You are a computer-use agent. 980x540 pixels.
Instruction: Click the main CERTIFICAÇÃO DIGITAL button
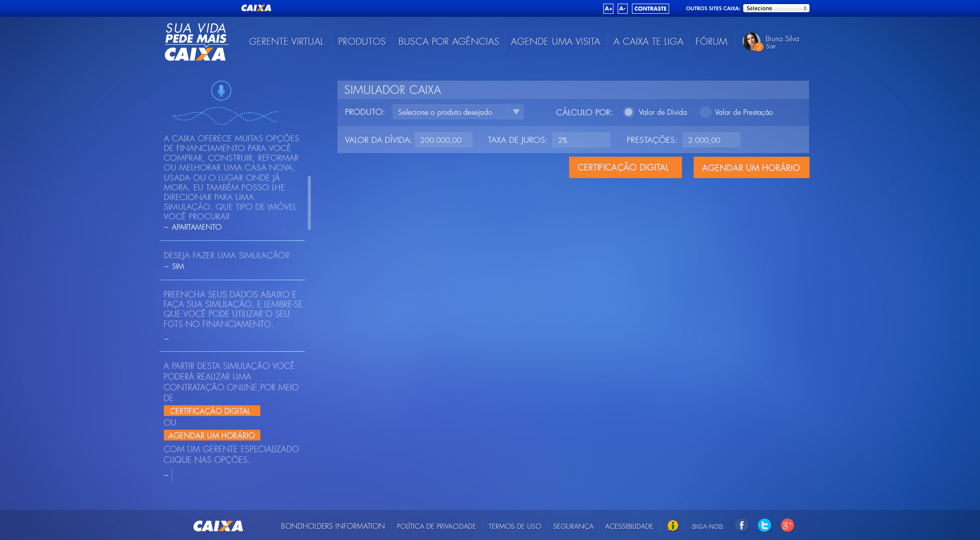click(625, 167)
